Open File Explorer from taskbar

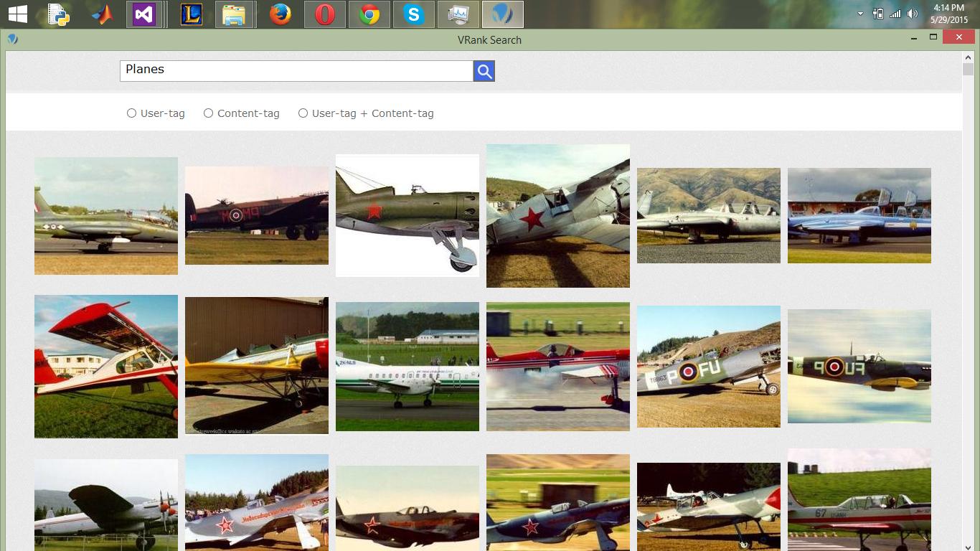pyautogui.click(x=235, y=14)
